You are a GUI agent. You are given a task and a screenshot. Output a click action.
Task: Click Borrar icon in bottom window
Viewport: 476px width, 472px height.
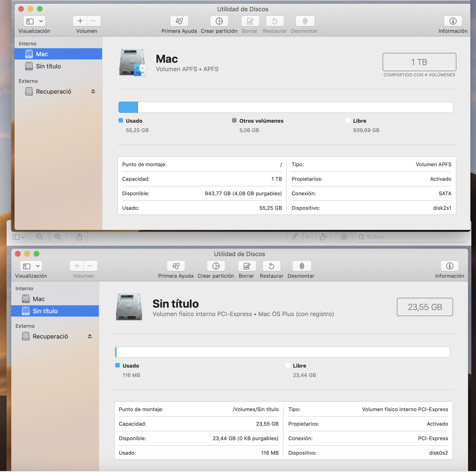click(247, 266)
